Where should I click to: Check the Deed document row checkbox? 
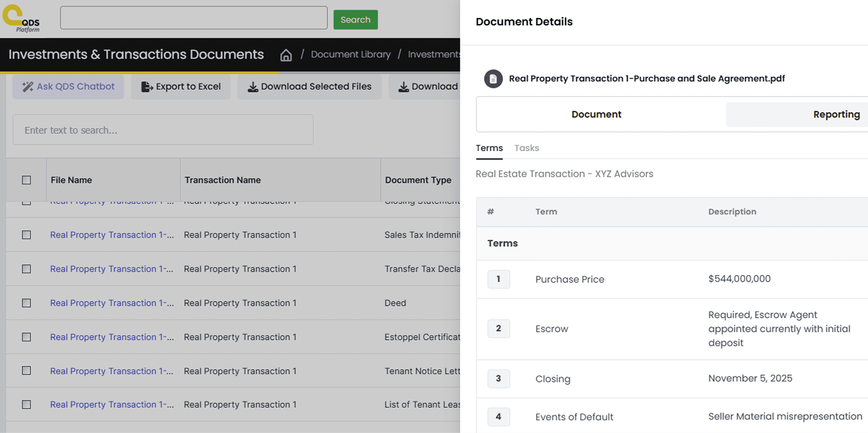click(x=26, y=303)
